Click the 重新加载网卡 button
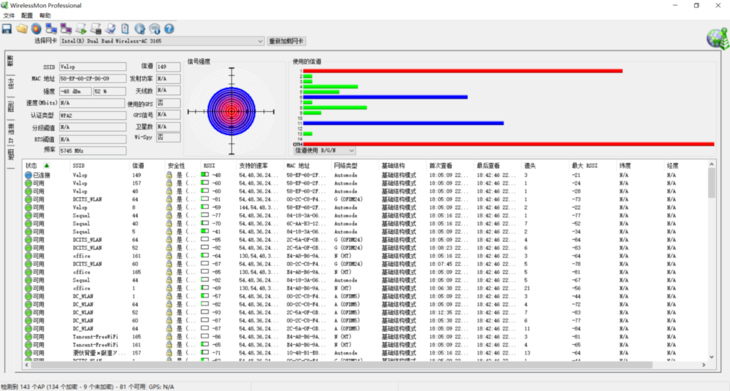This screenshot has height=391, width=730. point(286,41)
